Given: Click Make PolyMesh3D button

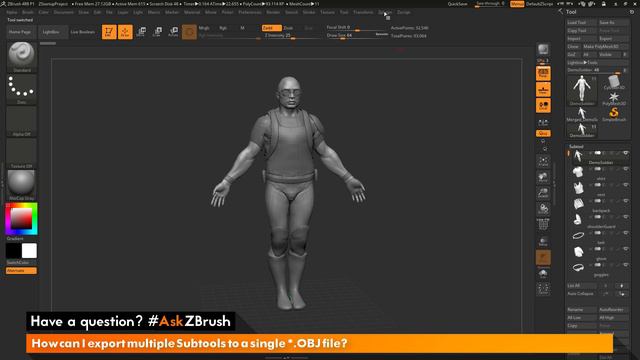Looking at the screenshot, I should [605, 47].
